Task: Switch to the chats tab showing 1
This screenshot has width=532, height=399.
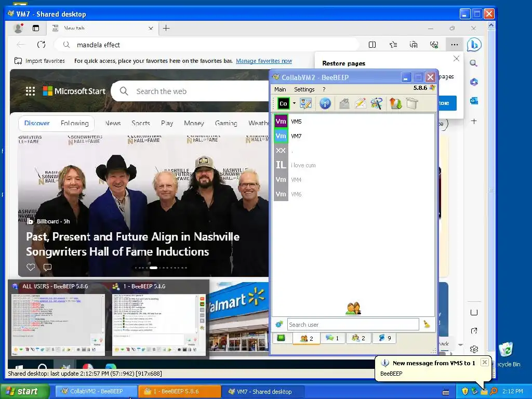Action: pyautogui.click(x=332, y=338)
